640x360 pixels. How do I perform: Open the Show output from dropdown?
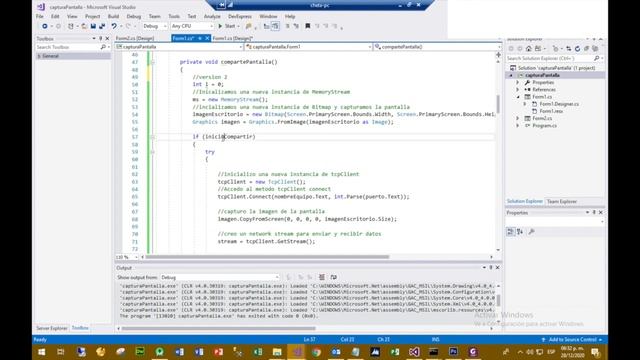[x=220, y=278]
